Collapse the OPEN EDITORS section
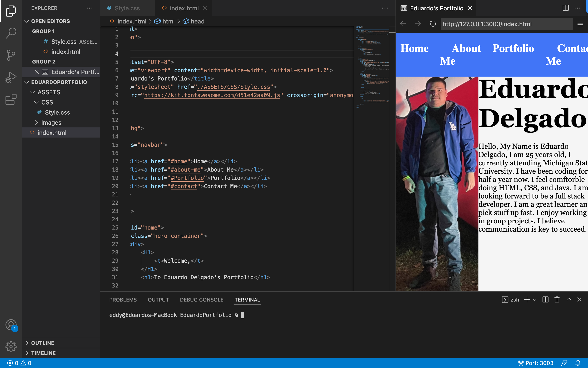 [x=51, y=21]
